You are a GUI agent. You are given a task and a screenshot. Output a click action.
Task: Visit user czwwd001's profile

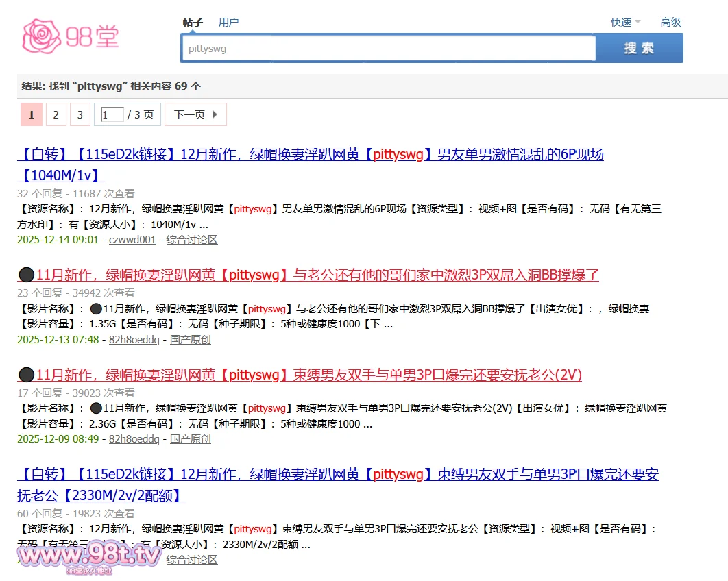(132, 239)
